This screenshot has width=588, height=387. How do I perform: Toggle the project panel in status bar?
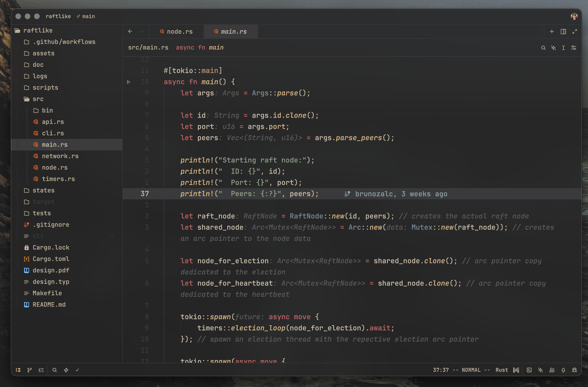pos(18,370)
